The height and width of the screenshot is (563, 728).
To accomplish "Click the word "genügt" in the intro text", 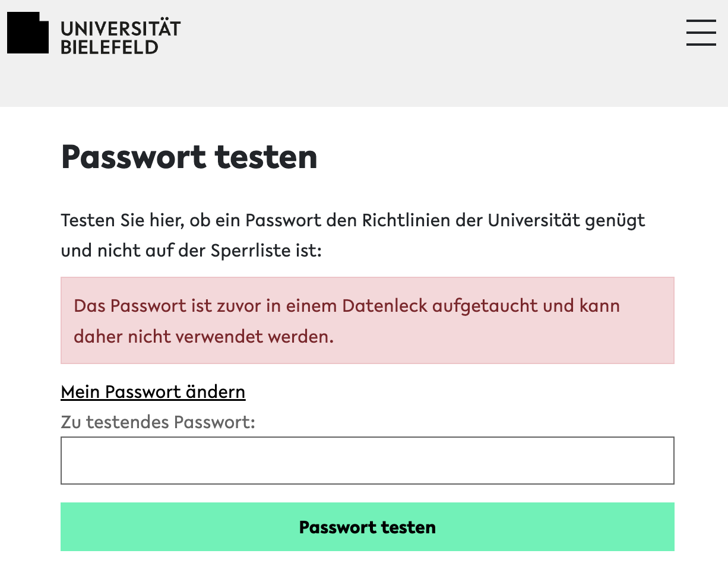I will coord(615,222).
